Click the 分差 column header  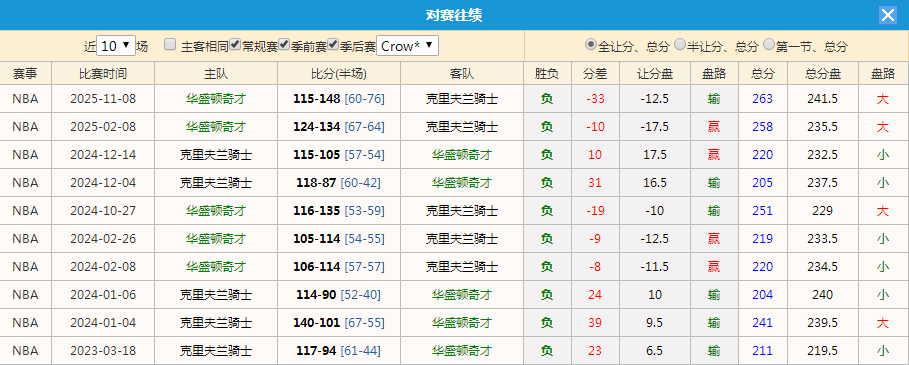tap(595, 74)
